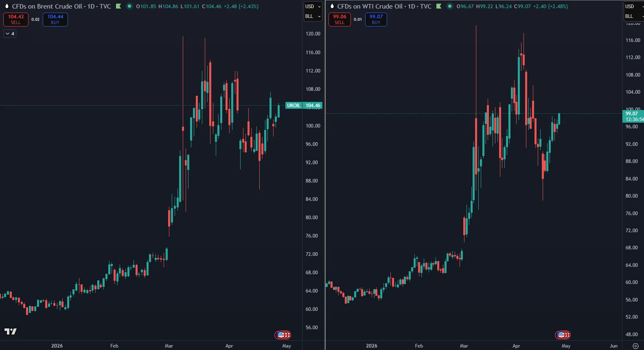Click the US economic events flag on the Brent chart
644x350 pixels.
(x=282, y=335)
